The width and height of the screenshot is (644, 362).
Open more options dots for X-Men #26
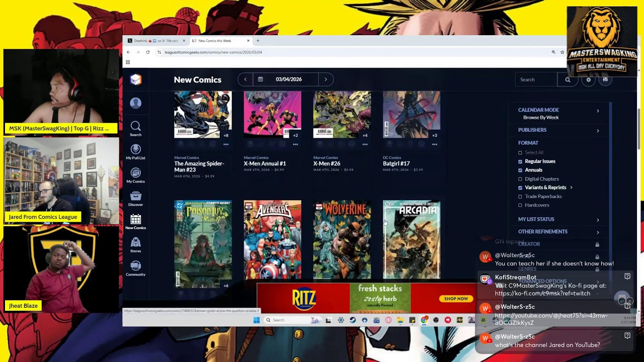point(365,144)
